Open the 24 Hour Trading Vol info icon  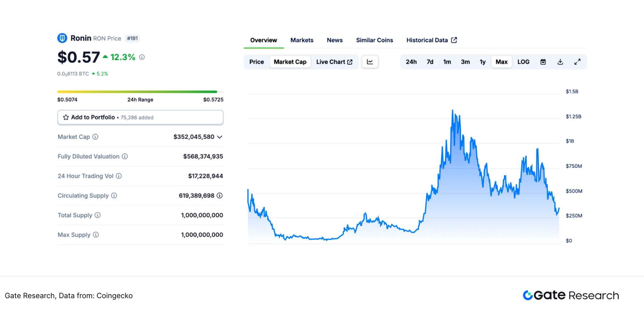point(119,176)
